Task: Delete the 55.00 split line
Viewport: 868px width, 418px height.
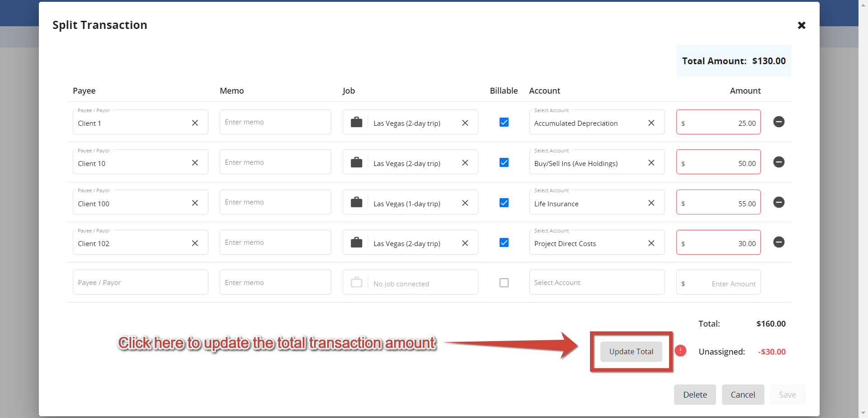Action: point(779,202)
